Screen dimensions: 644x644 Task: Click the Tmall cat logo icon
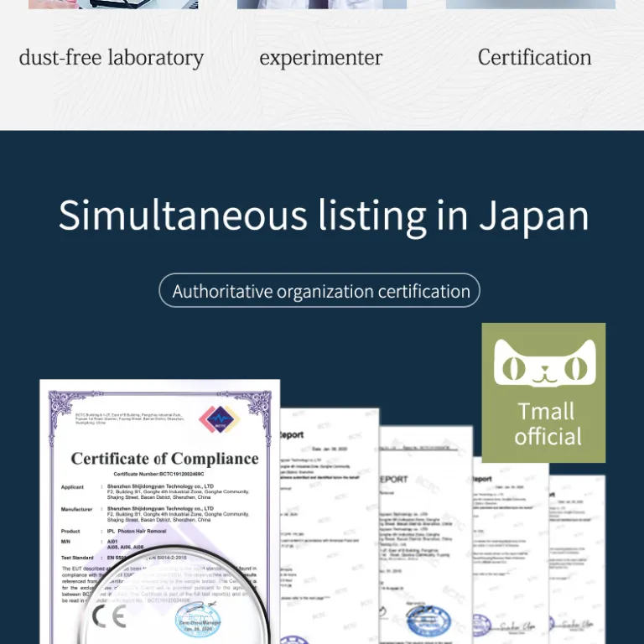[544, 362]
